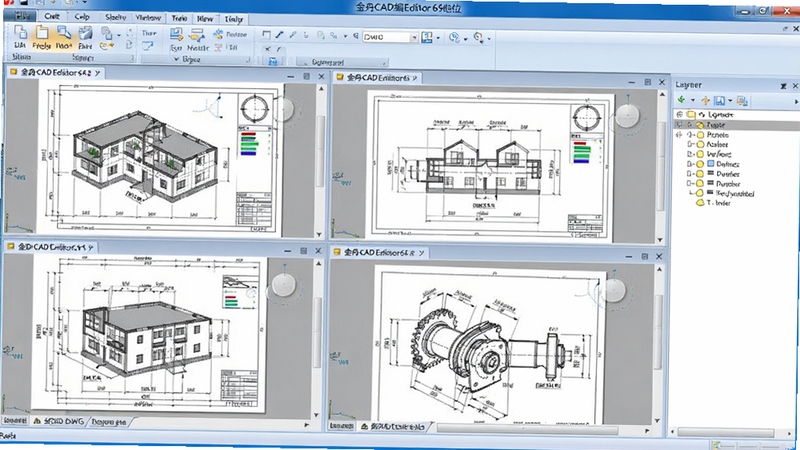Click the monitor icon under the Tlsre label
Viewport: 800px width, 450px height.
click(147, 46)
